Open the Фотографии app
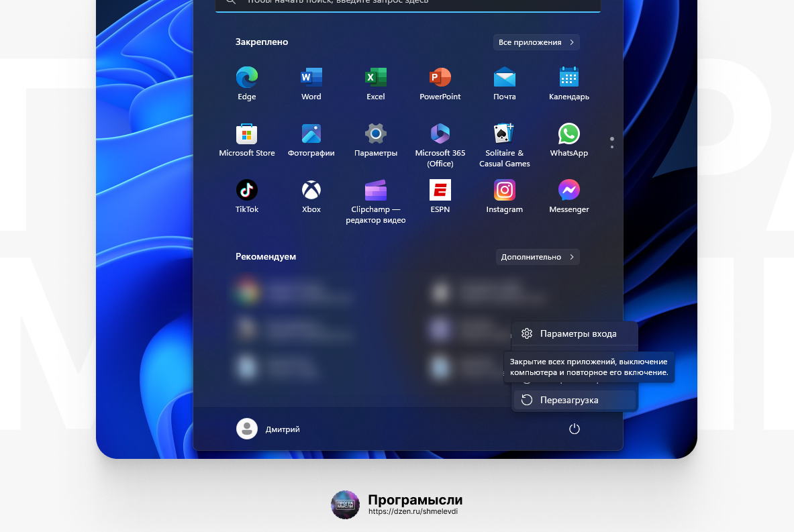794x532 pixels. pos(311,140)
